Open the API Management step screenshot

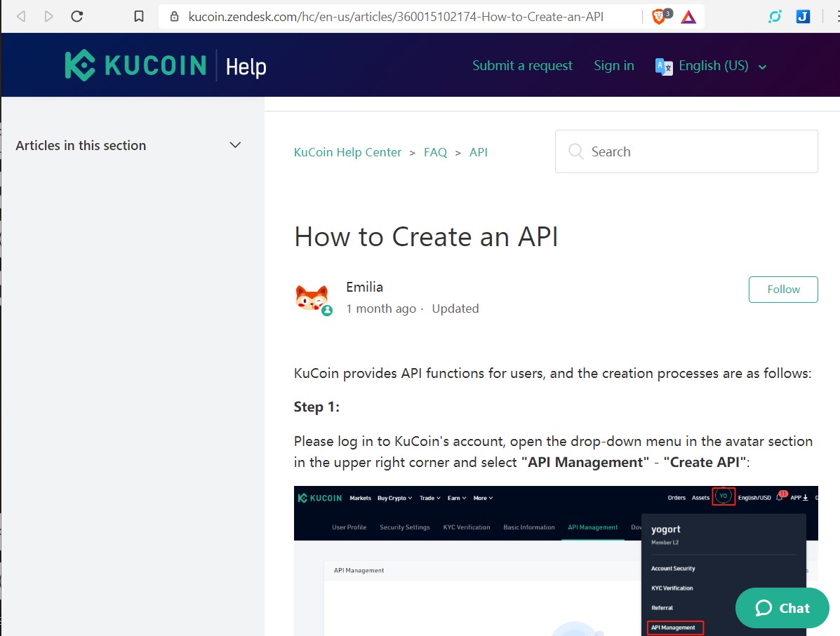[x=556, y=561]
